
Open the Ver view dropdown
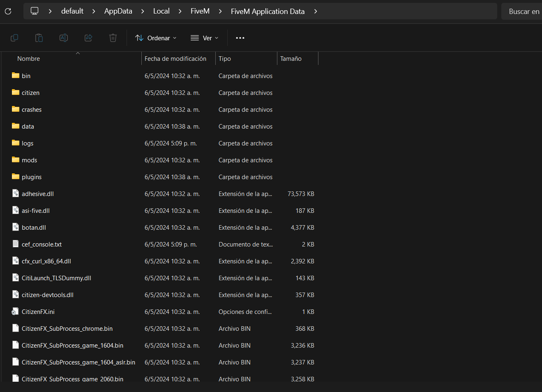(204, 38)
